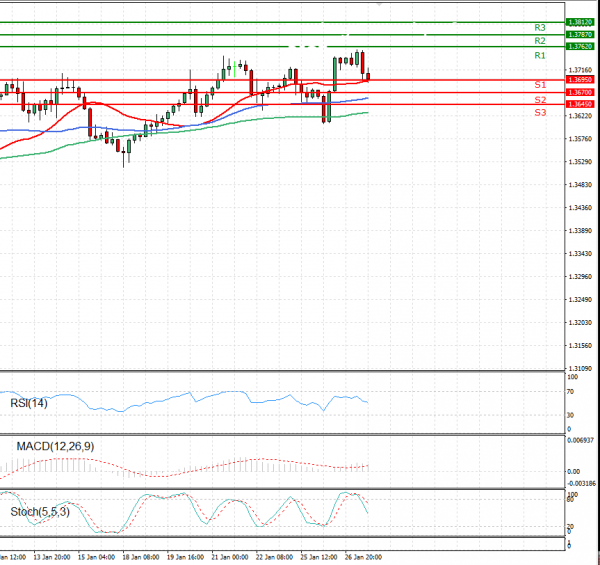Select the red 1.36700 price tag
Screen dimensions: 600x565
coord(580,92)
